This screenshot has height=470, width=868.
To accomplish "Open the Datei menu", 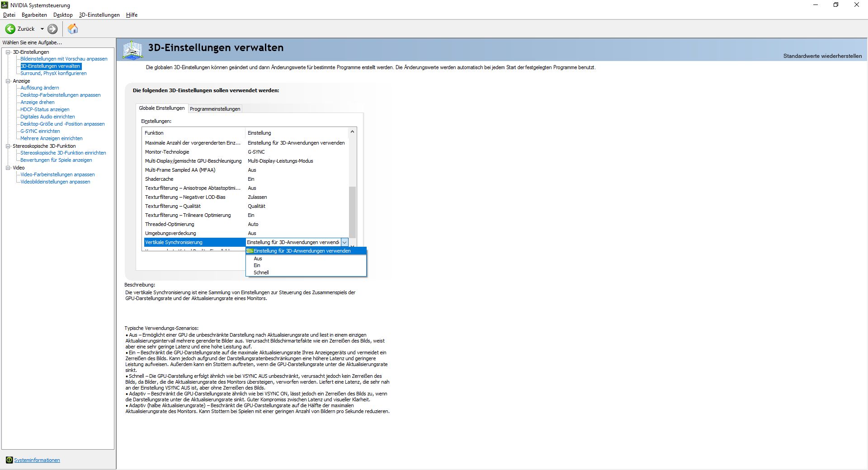I will pos(9,15).
